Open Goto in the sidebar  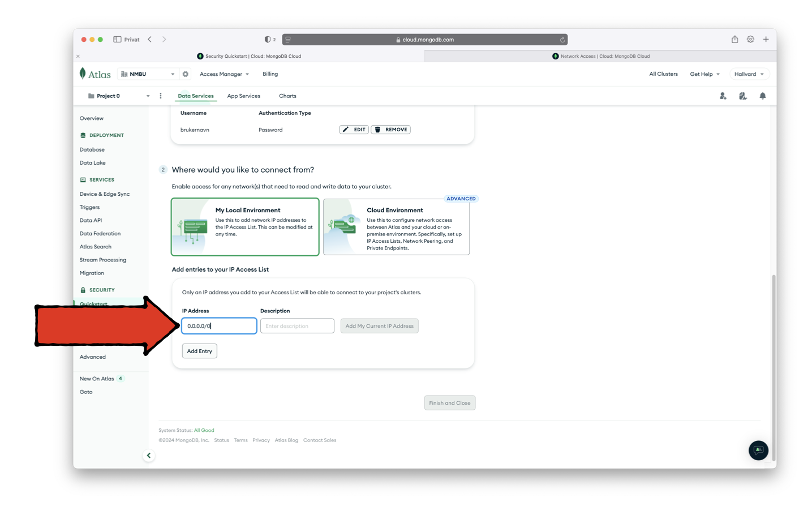tap(86, 392)
